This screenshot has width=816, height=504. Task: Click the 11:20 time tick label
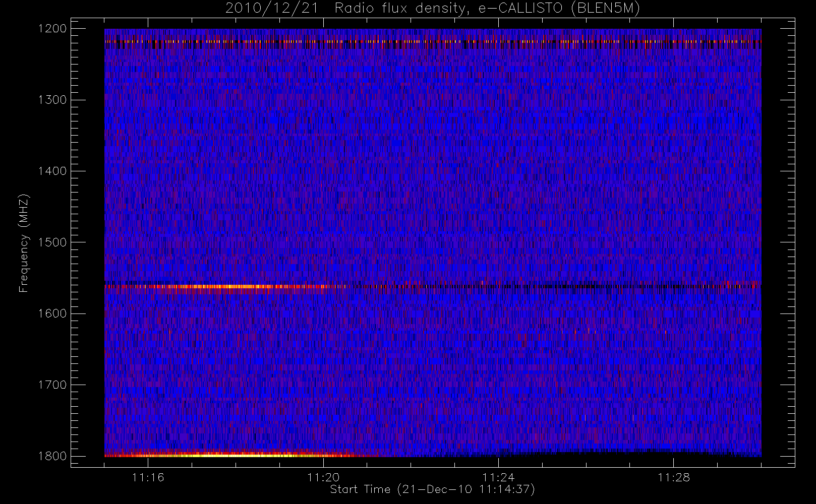[x=323, y=477]
